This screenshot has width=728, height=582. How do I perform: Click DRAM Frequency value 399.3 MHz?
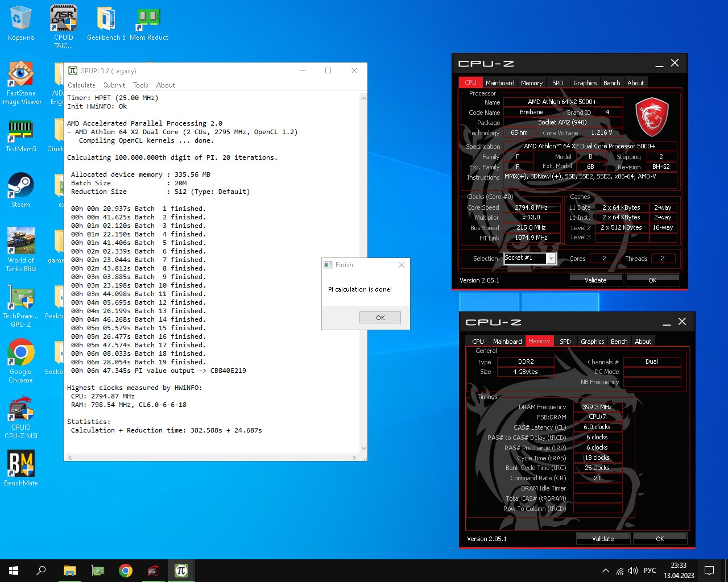pyautogui.click(x=597, y=407)
